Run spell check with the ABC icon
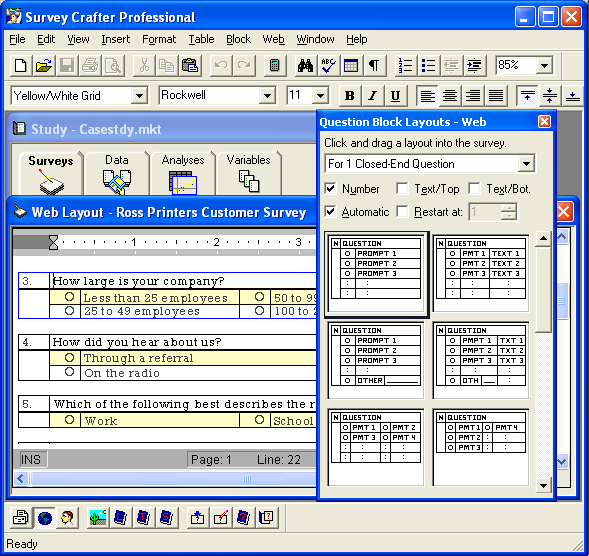This screenshot has width=589, height=556. tap(328, 66)
